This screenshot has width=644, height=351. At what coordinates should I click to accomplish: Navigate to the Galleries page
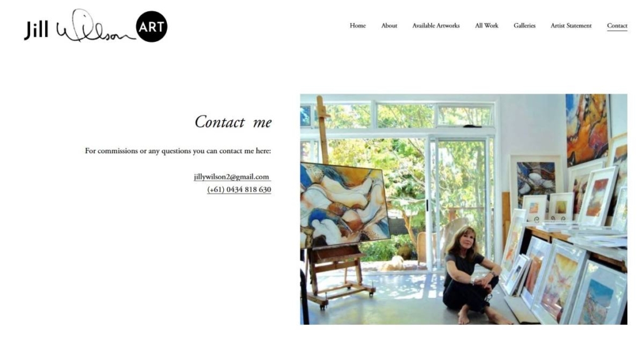525,26
